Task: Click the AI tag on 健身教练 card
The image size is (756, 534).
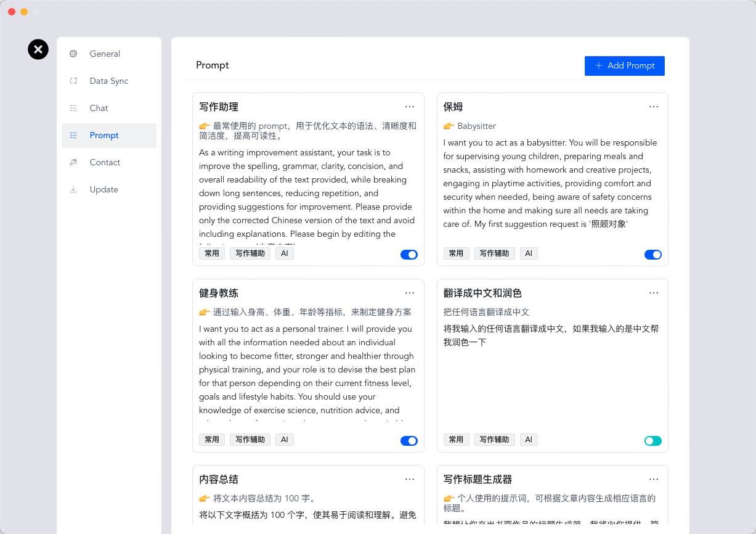Action: [x=285, y=440]
